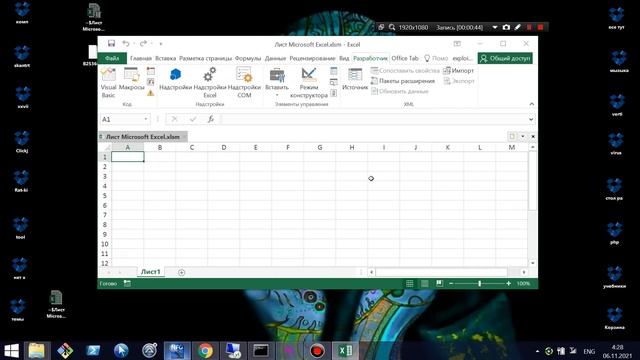Image resolution: width=640 pixels, height=360 pixels.
Task: Open ribbon display options button
Action: click(x=457, y=44)
